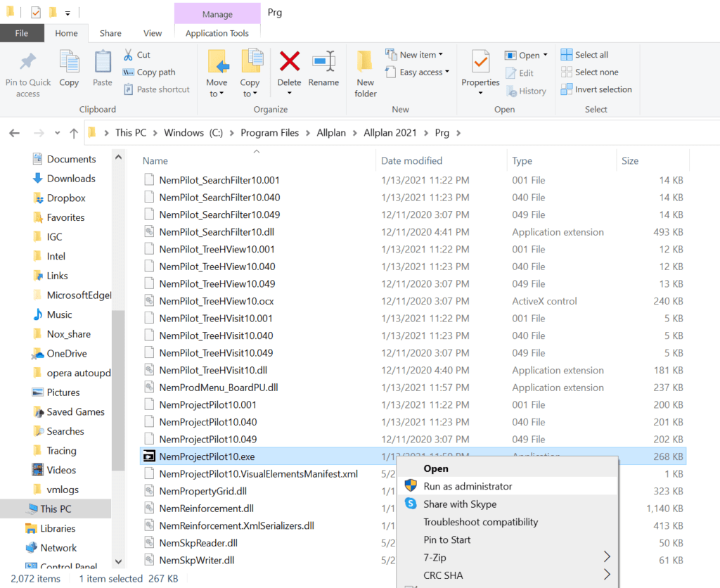Image resolution: width=720 pixels, height=588 pixels.
Task: Create a New folder
Action: click(x=366, y=73)
